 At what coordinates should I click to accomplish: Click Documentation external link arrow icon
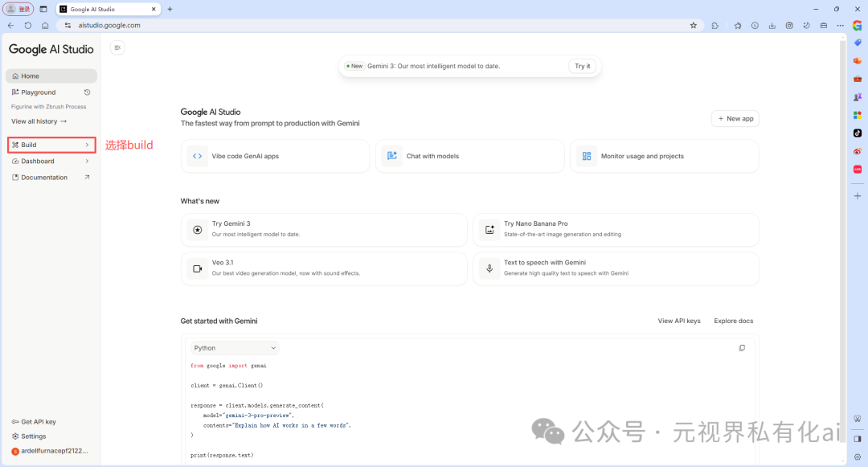[87, 178]
